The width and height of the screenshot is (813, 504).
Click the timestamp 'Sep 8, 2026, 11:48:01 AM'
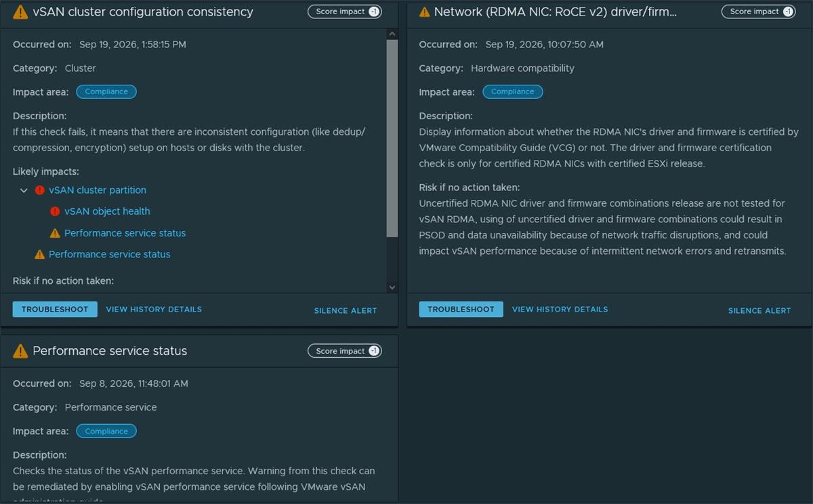[x=133, y=383]
